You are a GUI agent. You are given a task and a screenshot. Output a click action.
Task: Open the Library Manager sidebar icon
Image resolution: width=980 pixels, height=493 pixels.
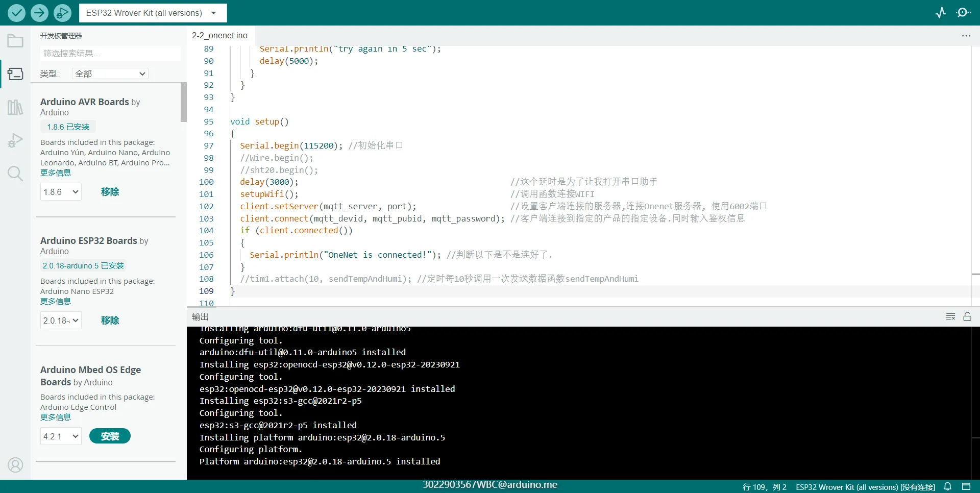point(15,107)
